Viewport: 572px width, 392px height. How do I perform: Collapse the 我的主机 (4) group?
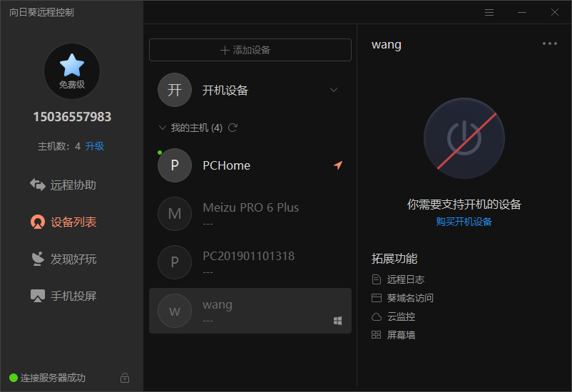pyautogui.click(x=163, y=128)
